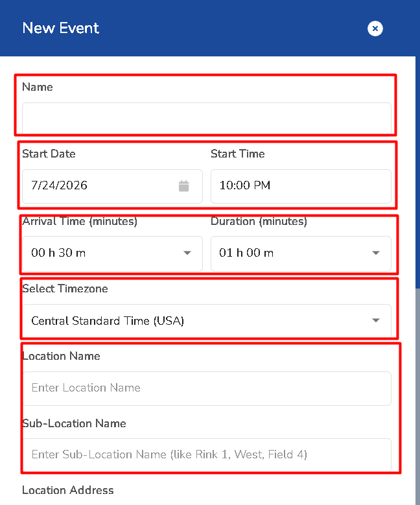420x505 pixels.
Task: Click the Name input field
Action: (207, 119)
